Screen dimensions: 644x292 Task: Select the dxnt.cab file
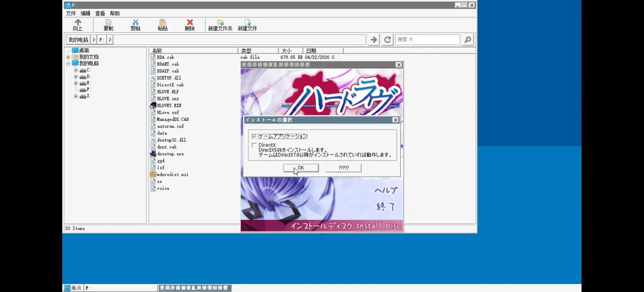pyautogui.click(x=167, y=147)
